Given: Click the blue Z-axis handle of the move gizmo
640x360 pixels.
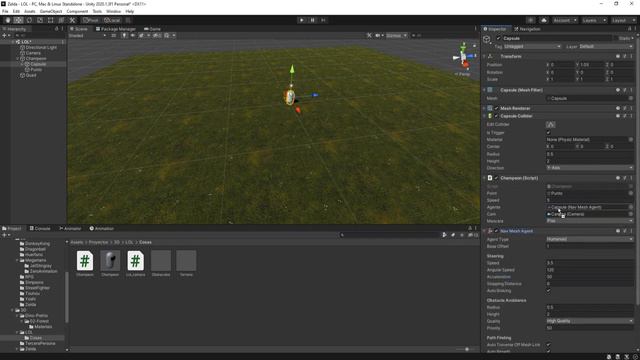Looking at the screenshot, I should point(315,95).
